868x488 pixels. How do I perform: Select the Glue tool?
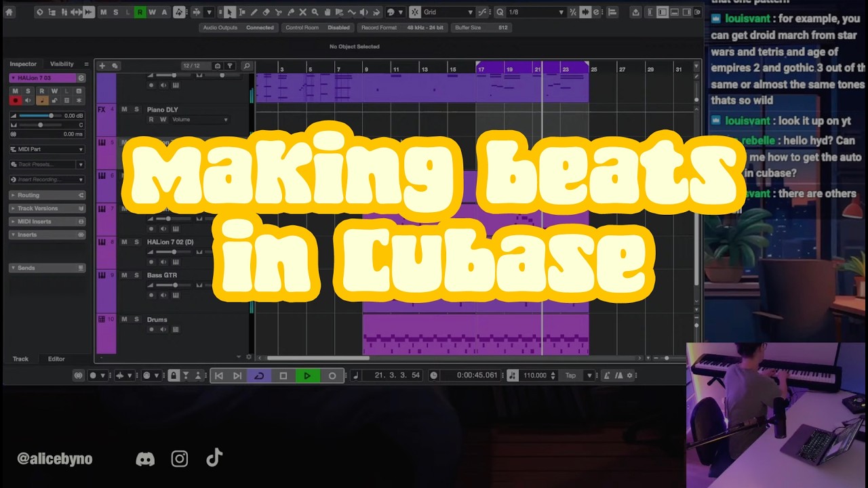tap(290, 12)
